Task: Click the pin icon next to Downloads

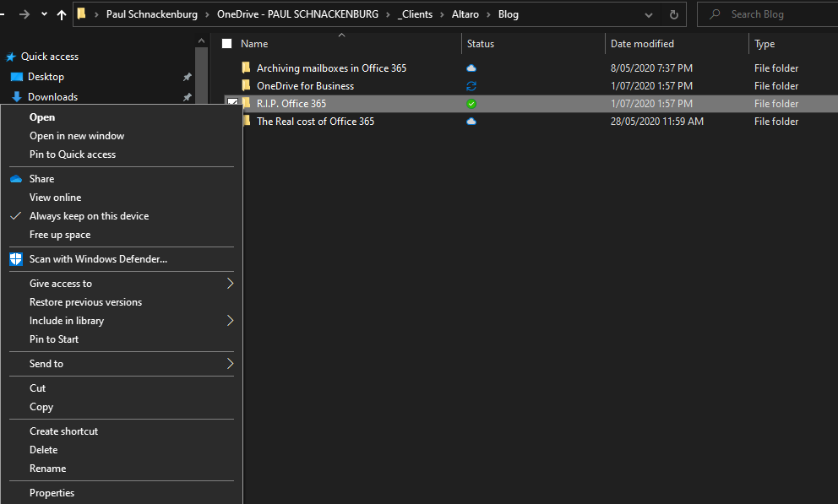Action: [187, 96]
